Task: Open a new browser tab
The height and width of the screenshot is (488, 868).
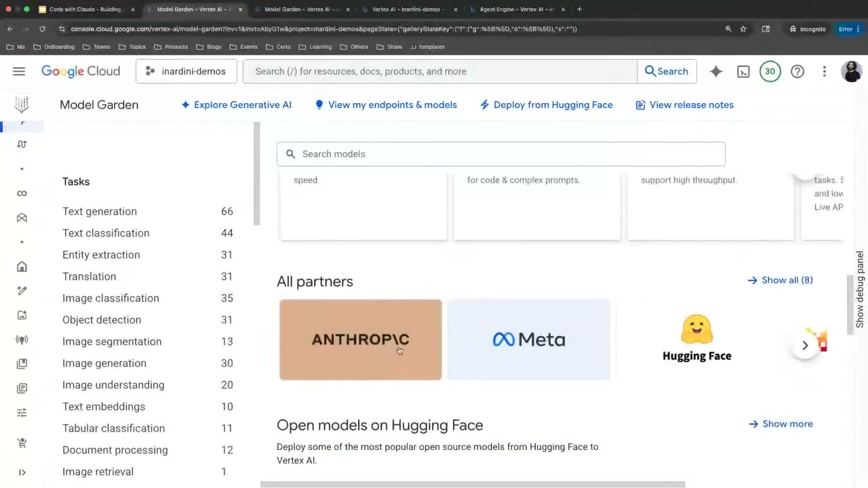Action: 579,9
